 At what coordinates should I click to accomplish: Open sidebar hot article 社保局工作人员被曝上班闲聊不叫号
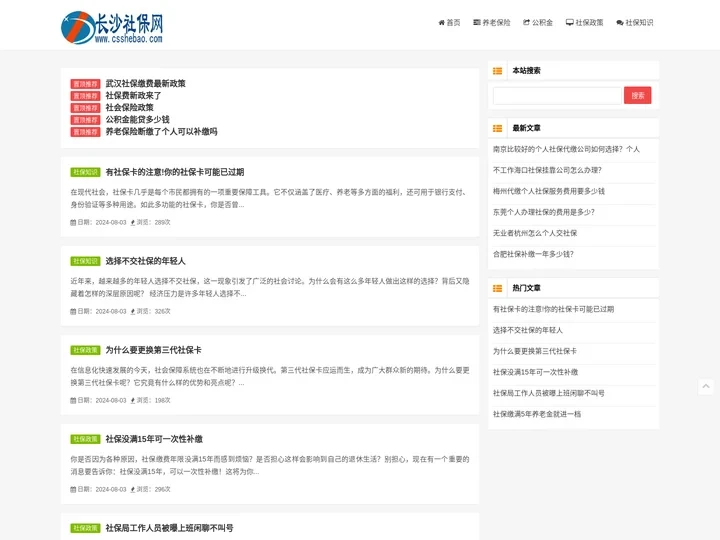(549, 394)
